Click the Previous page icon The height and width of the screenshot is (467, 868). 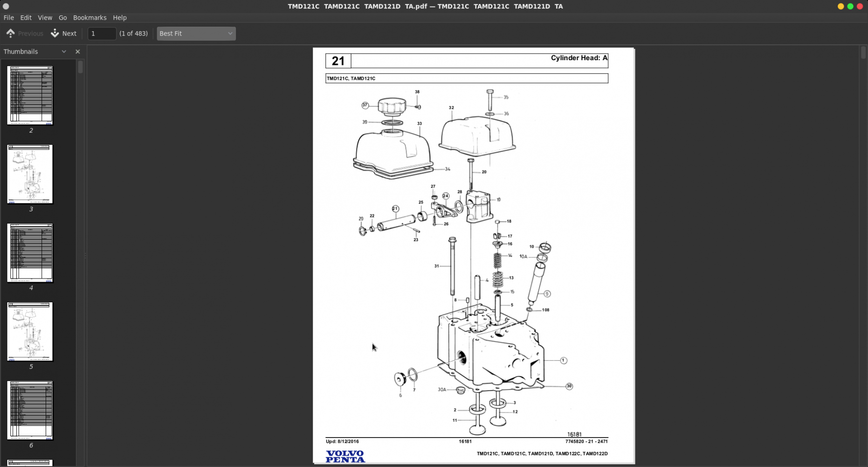[x=10, y=33]
